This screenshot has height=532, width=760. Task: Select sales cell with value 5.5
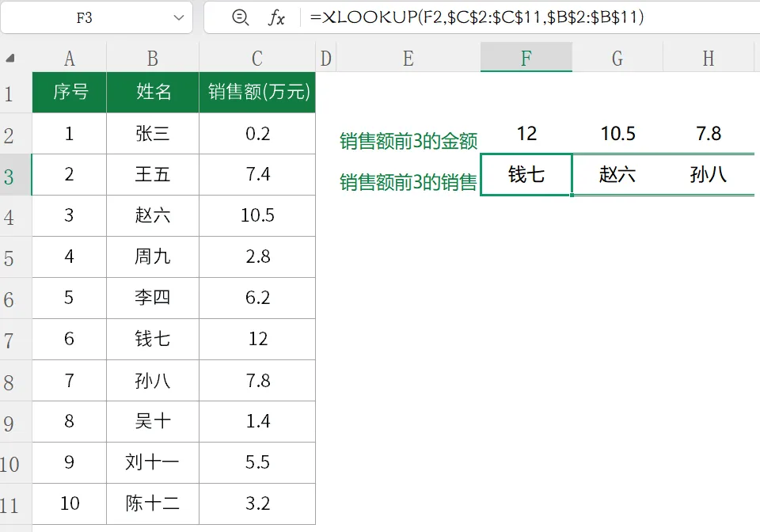pyautogui.click(x=257, y=462)
